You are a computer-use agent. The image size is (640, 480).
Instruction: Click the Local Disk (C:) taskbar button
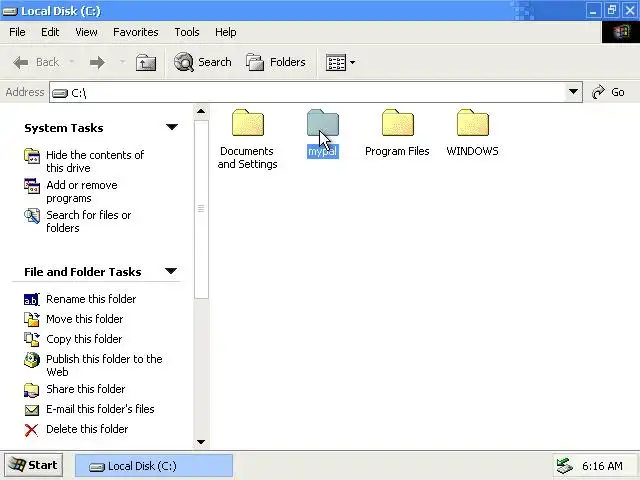(x=154, y=466)
